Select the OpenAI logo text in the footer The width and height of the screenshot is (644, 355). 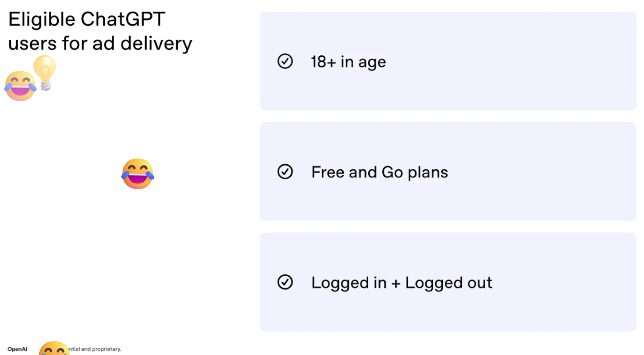(17, 349)
